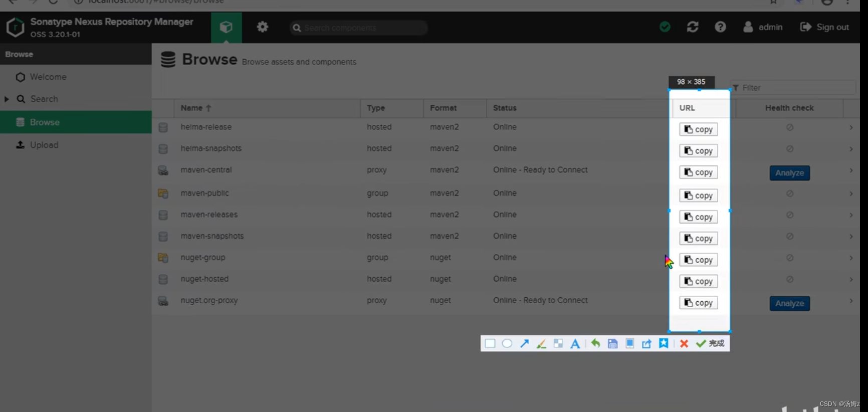Open maven-releases row chevron
The image size is (868, 412).
[851, 215]
